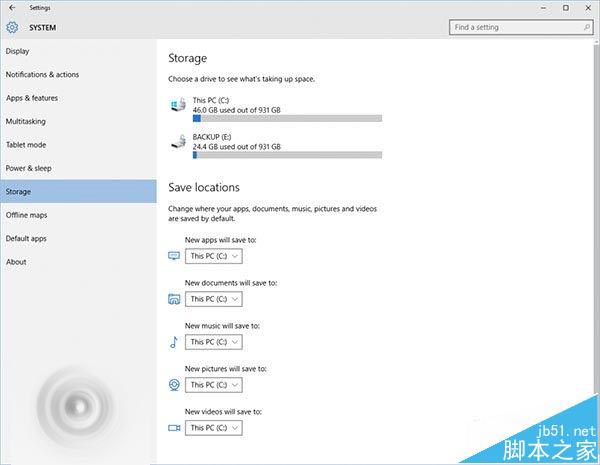Click the music note icon
The height and width of the screenshot is (465, 600).
(174, 342)
